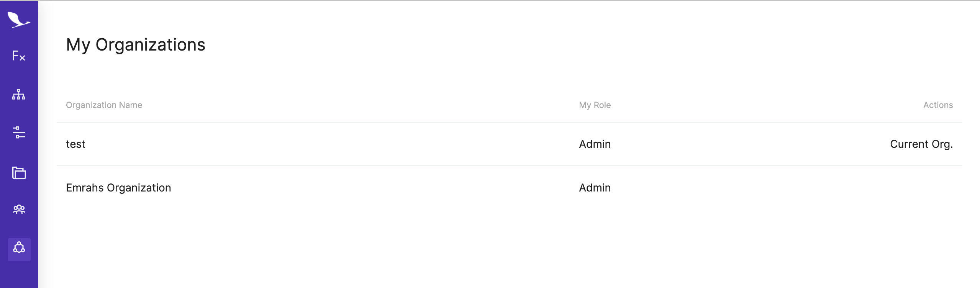Screen dimensions: 980x288
Task: Select the Emrahs Organization name
Action: tap(118, 188)
